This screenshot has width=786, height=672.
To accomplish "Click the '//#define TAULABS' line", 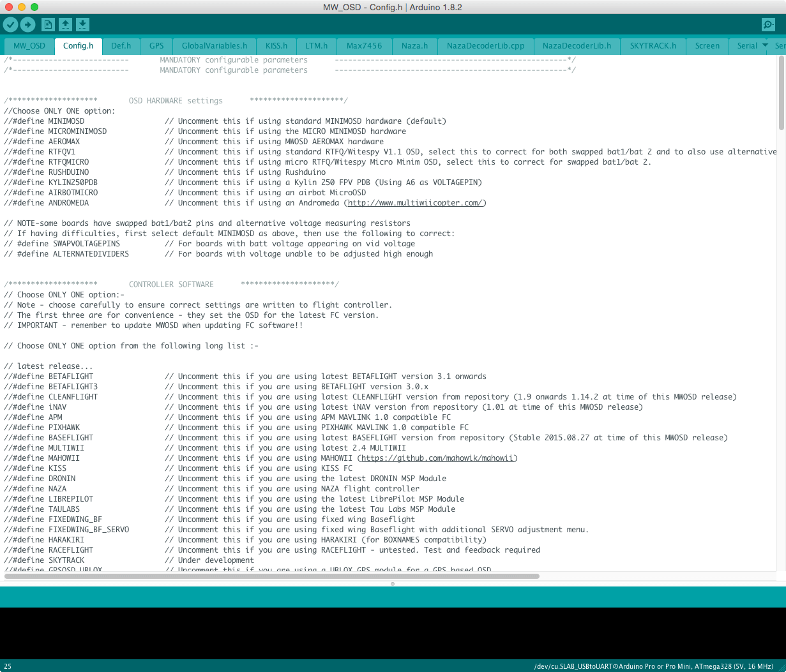I will point(230,509).
